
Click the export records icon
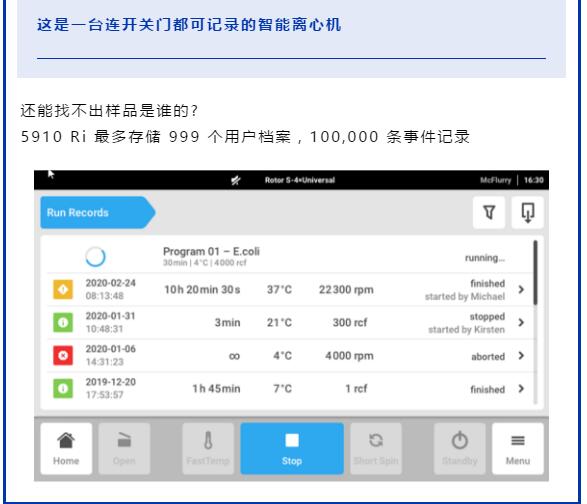[x=527, y=212]
